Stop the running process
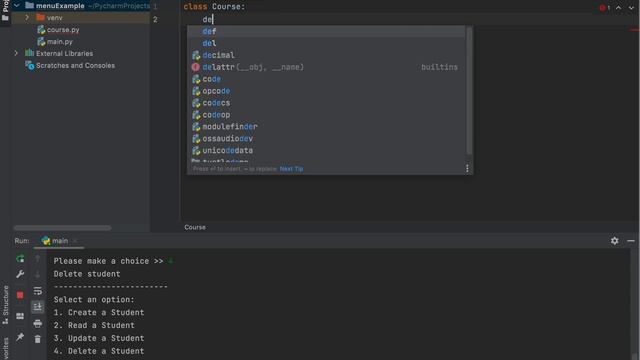640x360 pixels. pyautogui.click(x=20, y=295)
